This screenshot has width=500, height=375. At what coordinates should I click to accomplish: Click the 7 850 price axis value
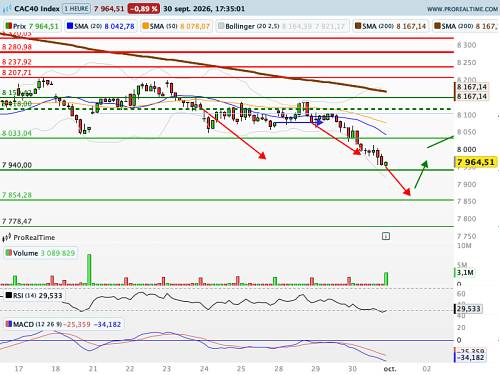(x=466, y=202)
